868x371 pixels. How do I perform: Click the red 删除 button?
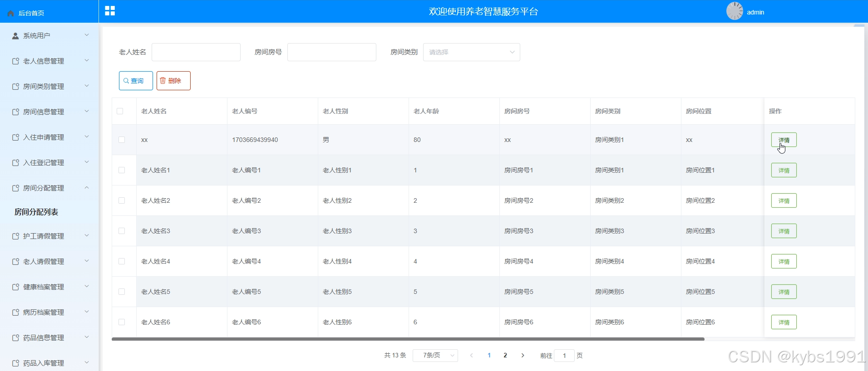173,81
